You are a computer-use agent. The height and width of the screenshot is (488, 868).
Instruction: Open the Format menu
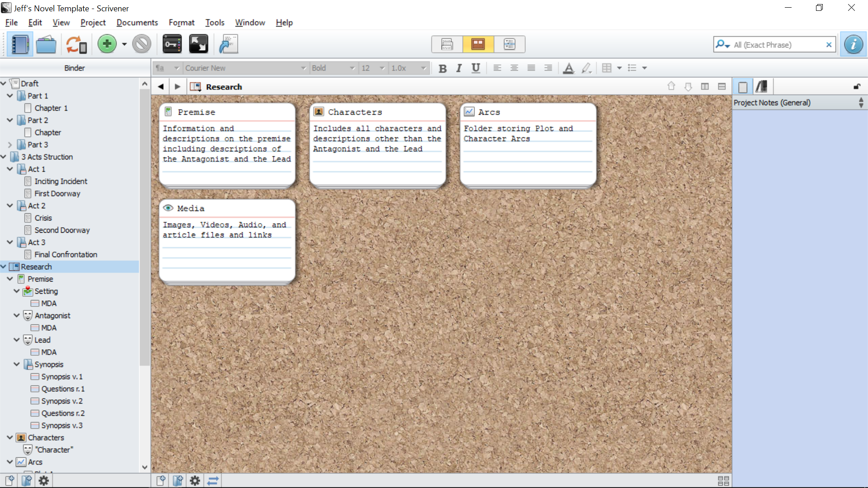coord(181,22)
